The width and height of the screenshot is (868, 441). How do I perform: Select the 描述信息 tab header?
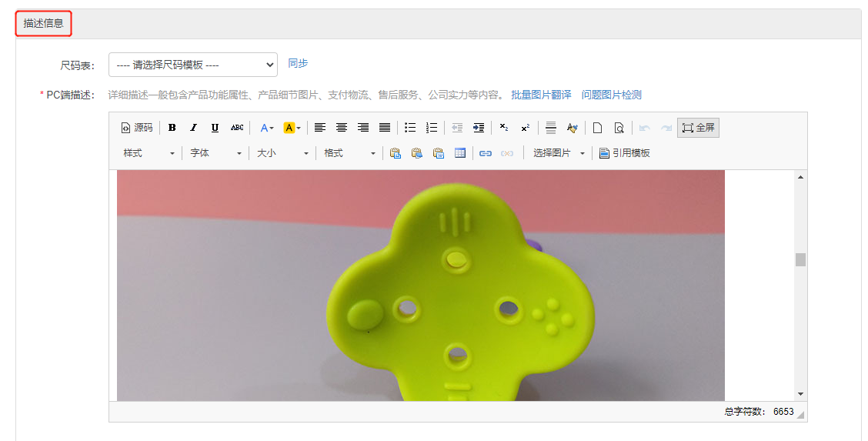44,23
